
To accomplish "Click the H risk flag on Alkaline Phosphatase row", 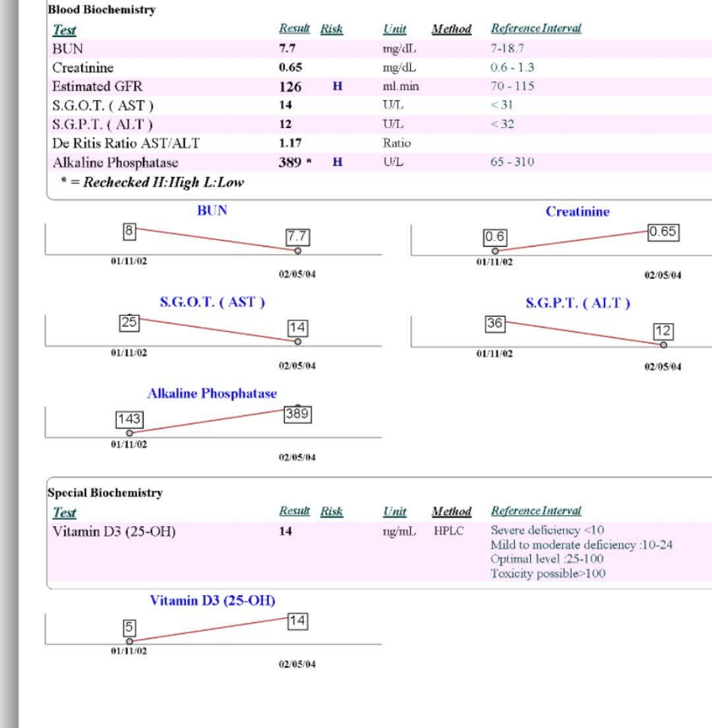I will 337,162.
